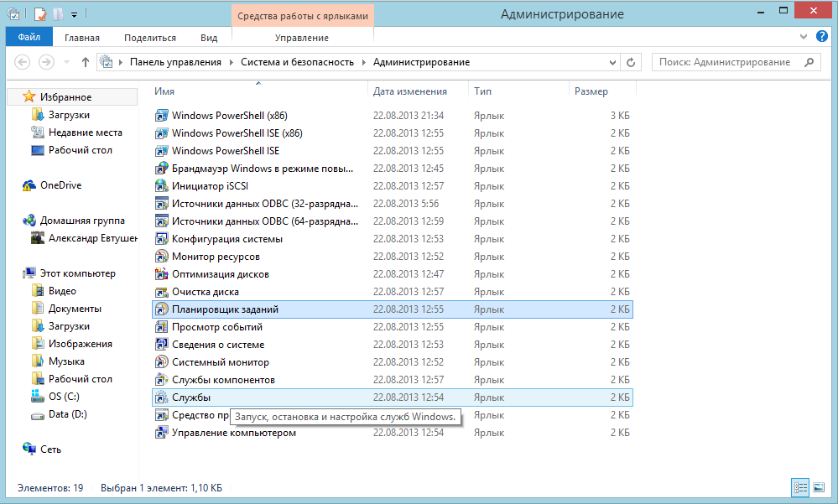838x504 pixels.
Task: Open Quick Access Toolbar customize dropdown
Action: pos(74,14)
